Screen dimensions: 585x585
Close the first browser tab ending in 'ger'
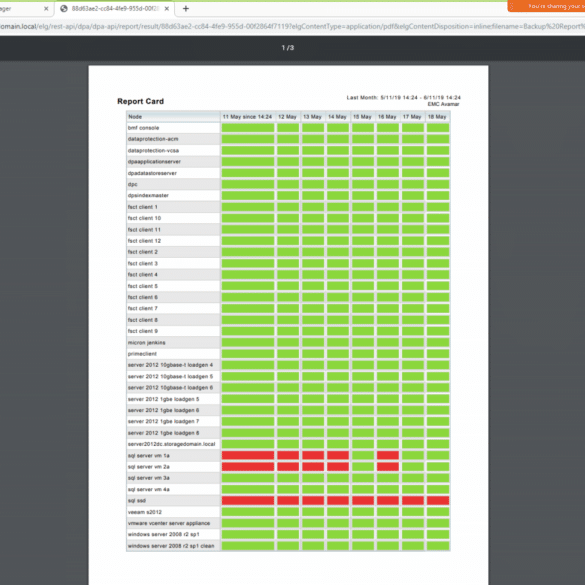click(46, 9)
